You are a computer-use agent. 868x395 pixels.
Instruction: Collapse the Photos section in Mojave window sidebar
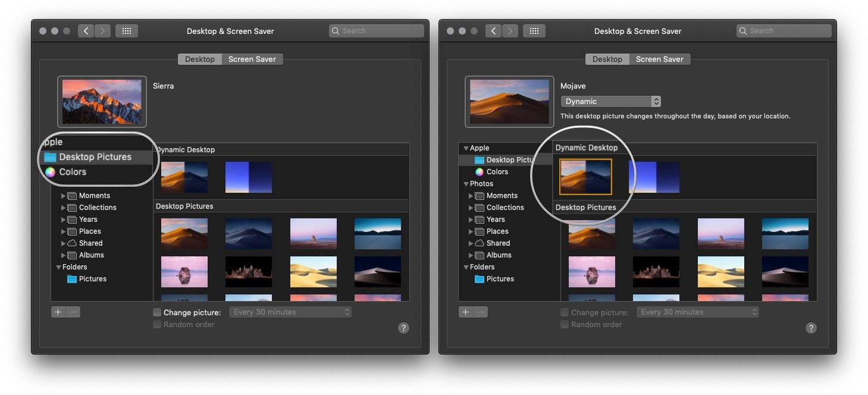tap(466, 184)
